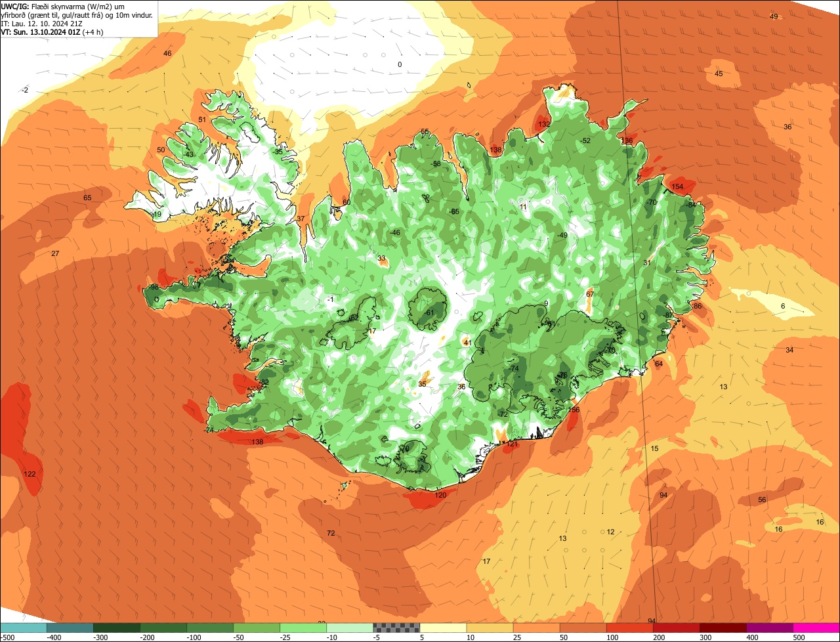Click the value '41' in the central highlands

[x=467, y=343]
